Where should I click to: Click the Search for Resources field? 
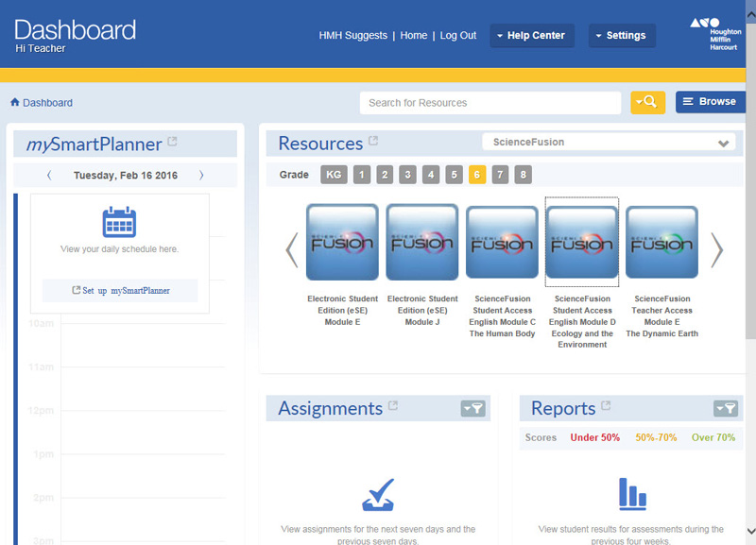tap(490, 103)
